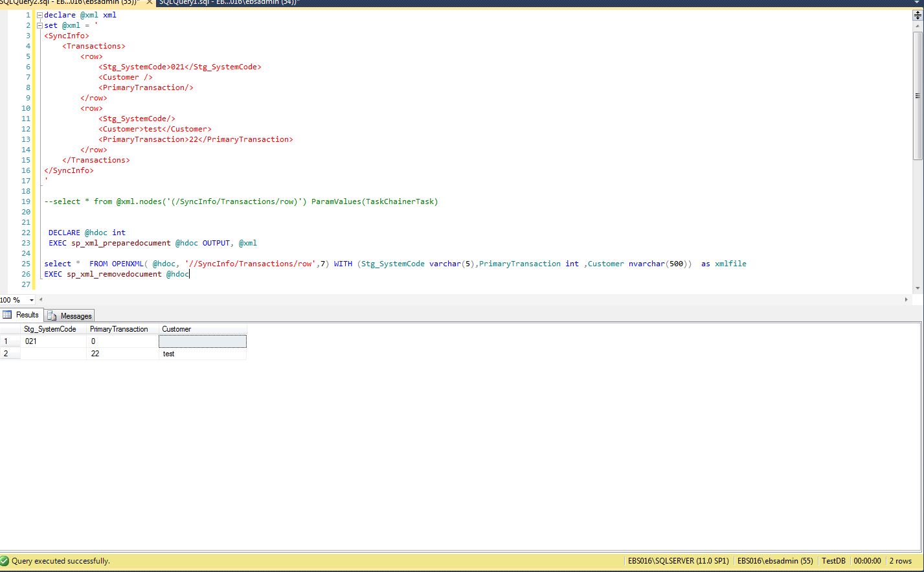Select the SQLQuery2.sql tab
This screenshot has width=924, height=572.
[70, 3]
